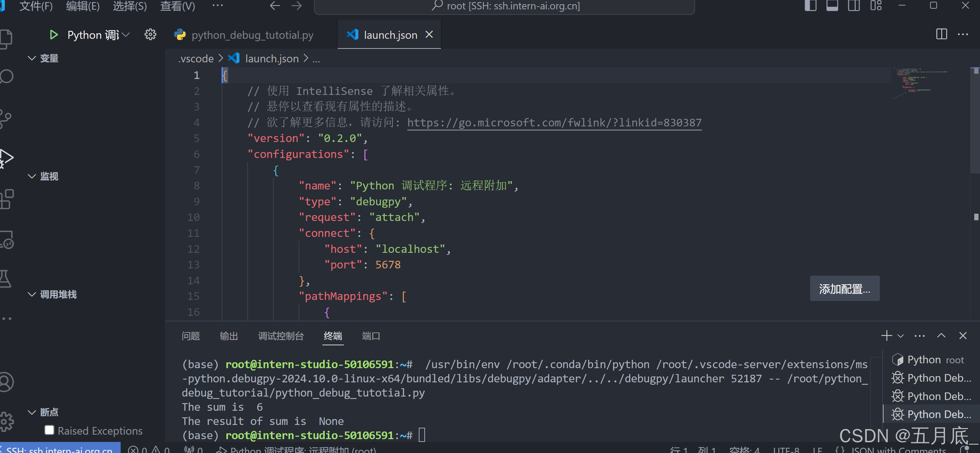Toggle the primary sidebar visibility
980x453 pixels.
(811, 6)
